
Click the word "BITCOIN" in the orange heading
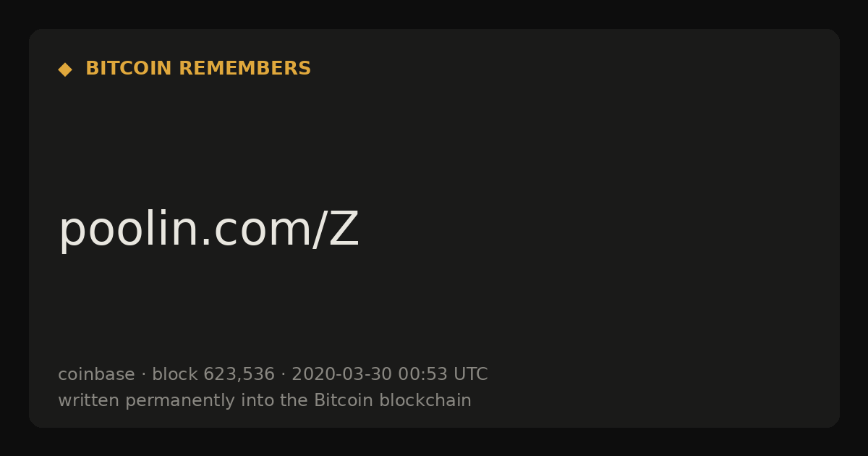(129, 69)
